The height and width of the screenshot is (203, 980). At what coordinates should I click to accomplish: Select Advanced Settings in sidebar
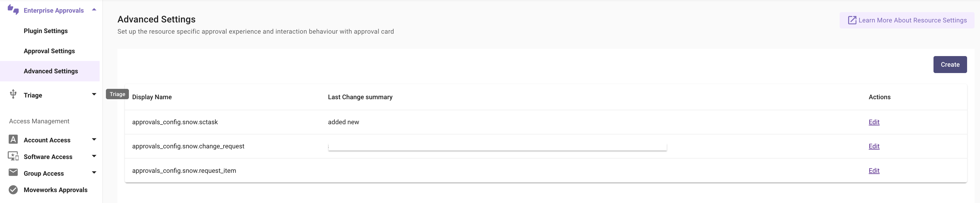[x=51, y=71]
